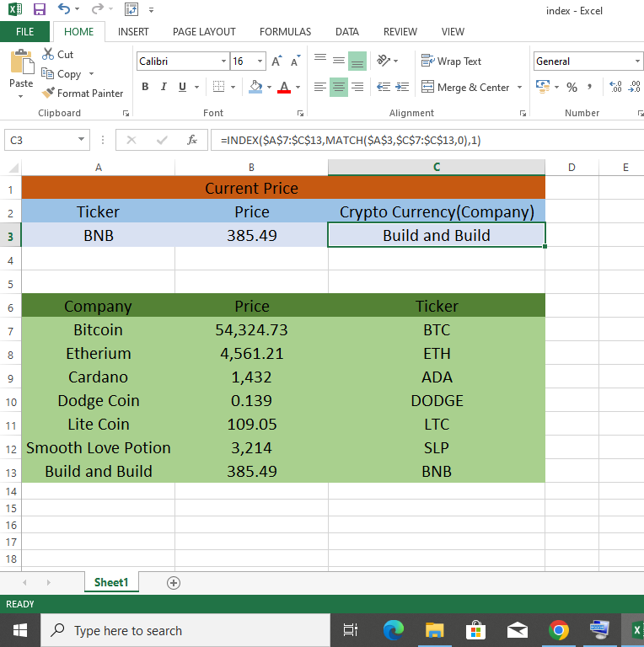Open fill color palette dropdown arrow
Viewport: 644px width, 647px height.
pos(269,87)
